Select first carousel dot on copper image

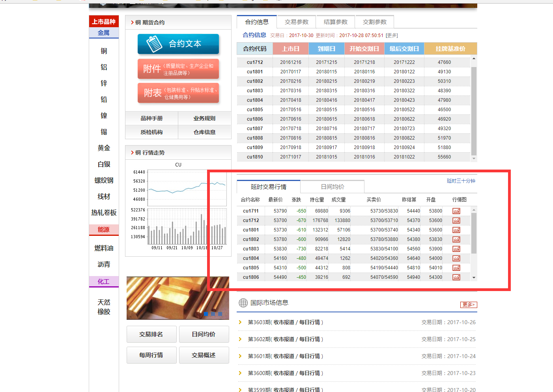click(206, 314)
